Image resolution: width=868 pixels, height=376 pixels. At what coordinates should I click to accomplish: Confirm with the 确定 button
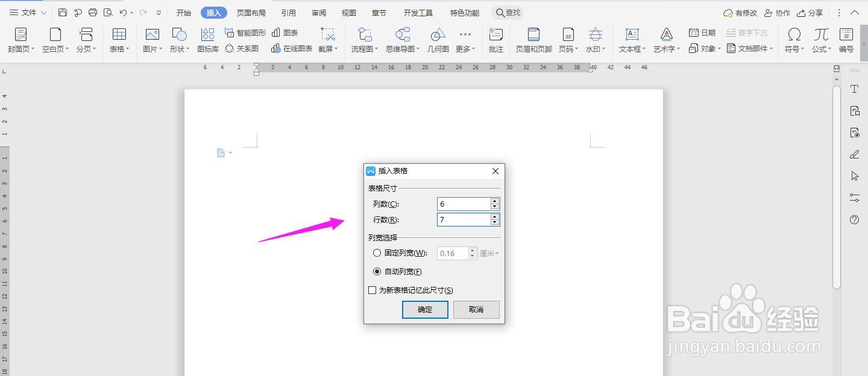pyautogui.click(x=425, y=309)
